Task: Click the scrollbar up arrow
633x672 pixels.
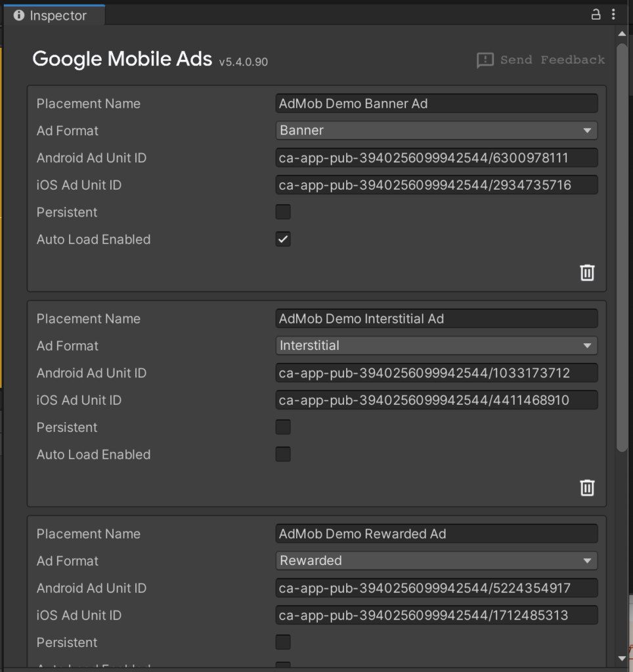Action: click(622, 33)
